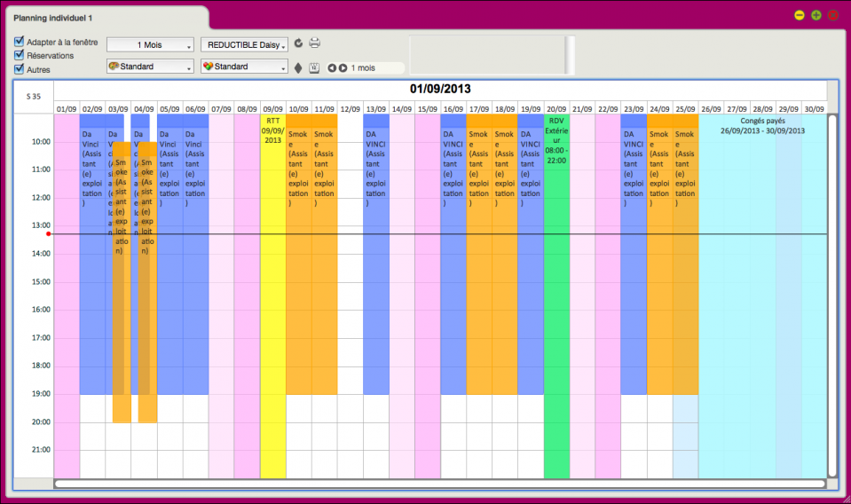Screen dimensions: 851x504
Task: Toggle the Autres checkbox
Action: (19, 69)
